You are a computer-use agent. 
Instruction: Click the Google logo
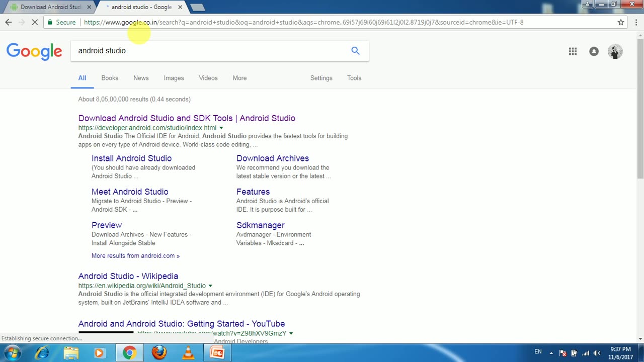point(34,51)
